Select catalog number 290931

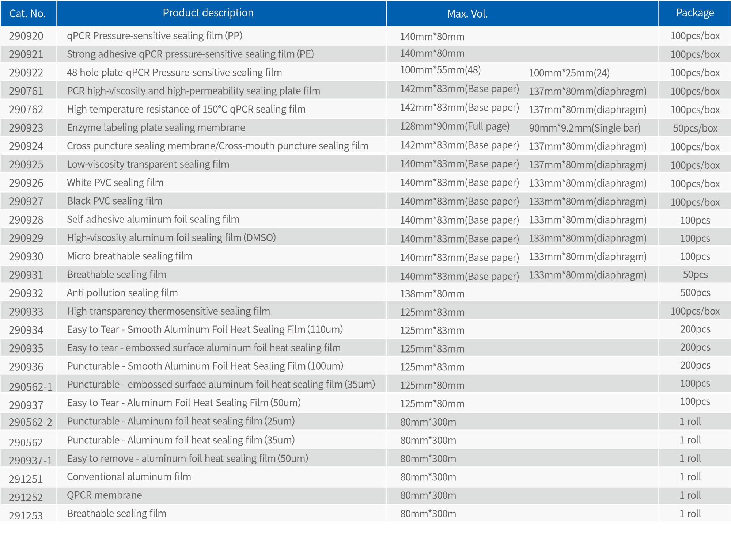[26, 275]
